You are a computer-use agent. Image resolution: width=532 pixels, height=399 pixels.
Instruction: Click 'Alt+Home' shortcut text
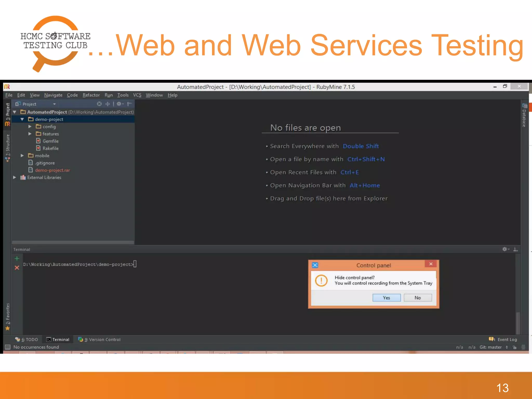365,185
